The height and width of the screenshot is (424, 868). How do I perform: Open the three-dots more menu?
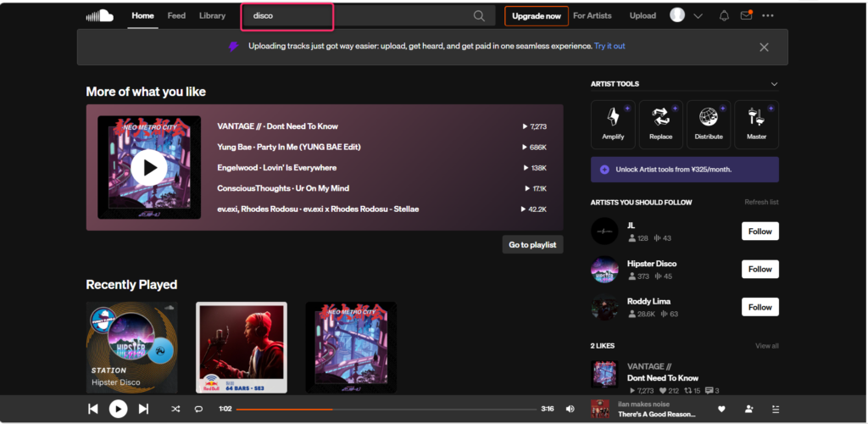point(768,15)
